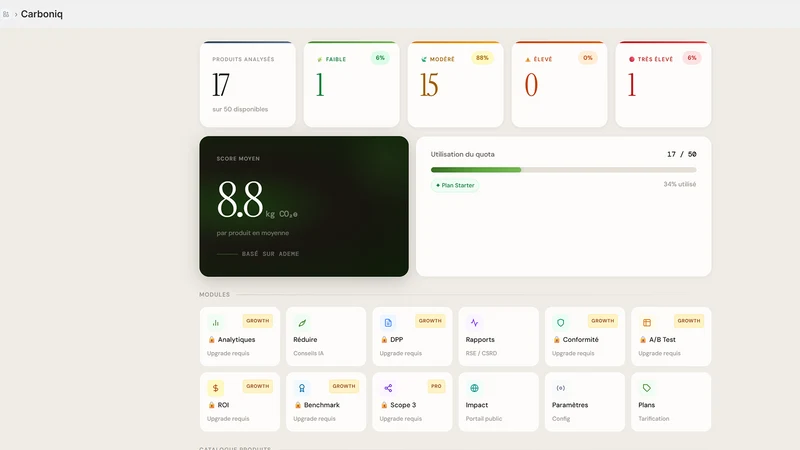Click the Scope 3 share icon
This screenshot has height=450, width=800.
[388, 388]
